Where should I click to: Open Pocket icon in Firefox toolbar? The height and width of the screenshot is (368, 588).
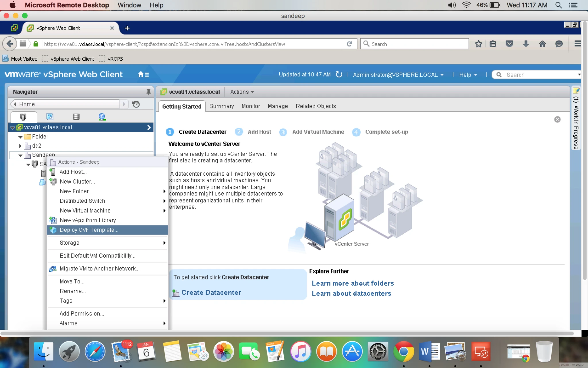point(509,44)
